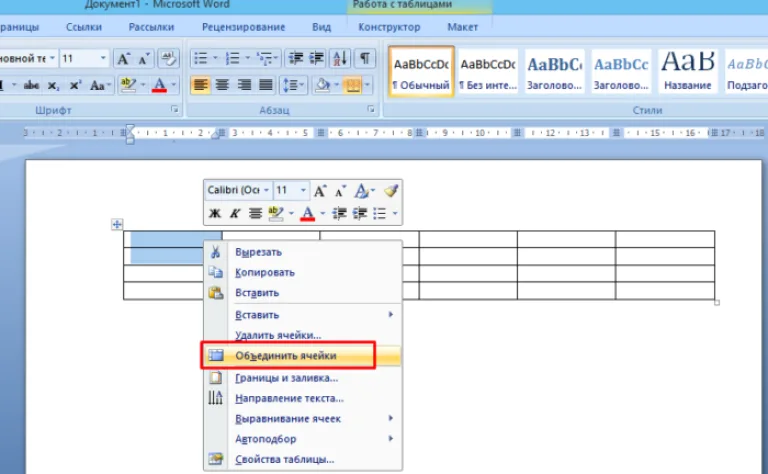Click the shading paint bucket in ribbon
Viewport: 768px width, 474px height.
(x=323, y=85)
